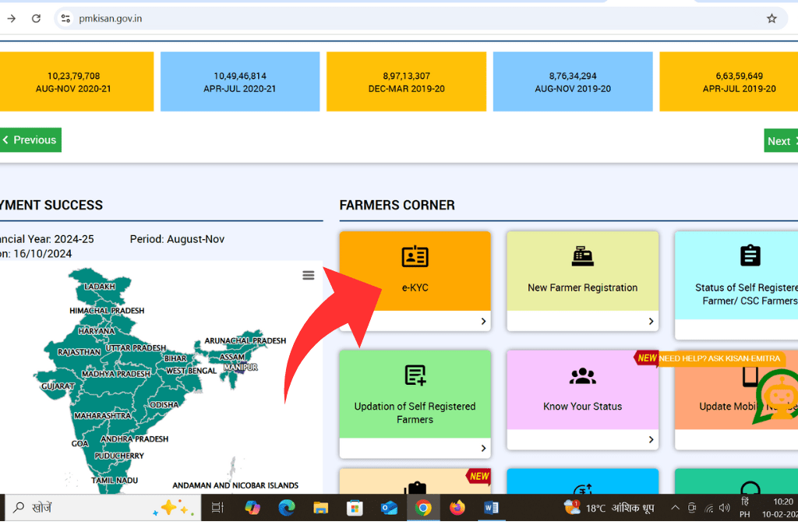Select the APR-JUL 2020-21 beneficiary card
798x532 pixels.
pyautogui.click(x=240, y=81)
